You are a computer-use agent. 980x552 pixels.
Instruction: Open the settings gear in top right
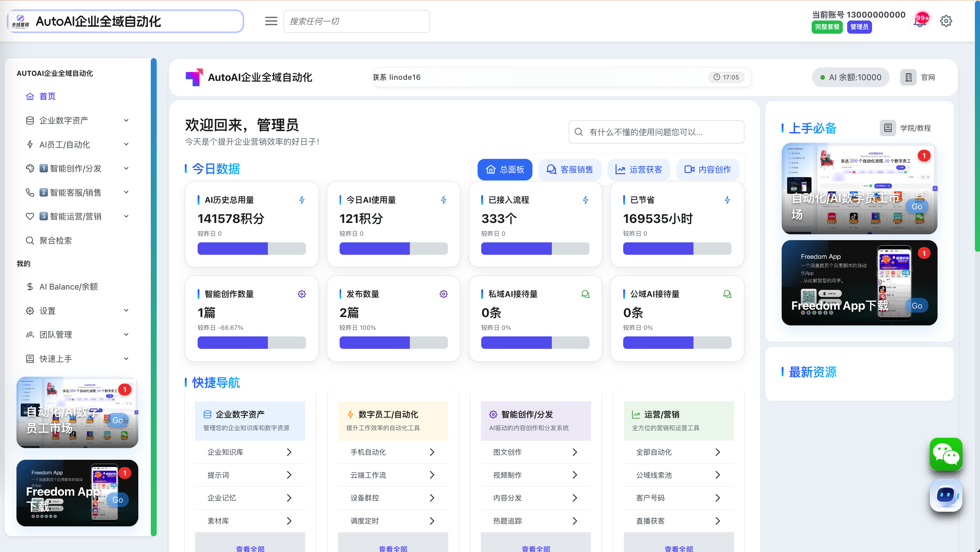pos(946,21)
